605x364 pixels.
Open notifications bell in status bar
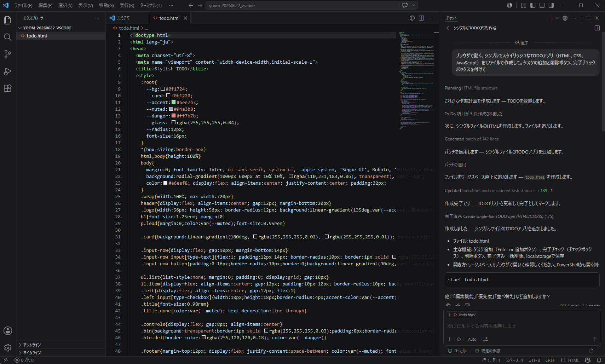[x=599, y=360]
